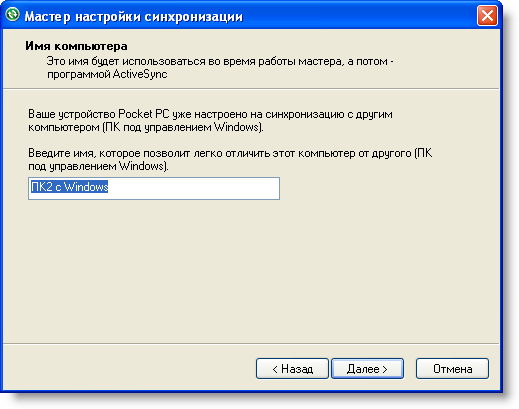Go back with the Назад button
Screen dimensions: 519x409
tap(292, 369)
